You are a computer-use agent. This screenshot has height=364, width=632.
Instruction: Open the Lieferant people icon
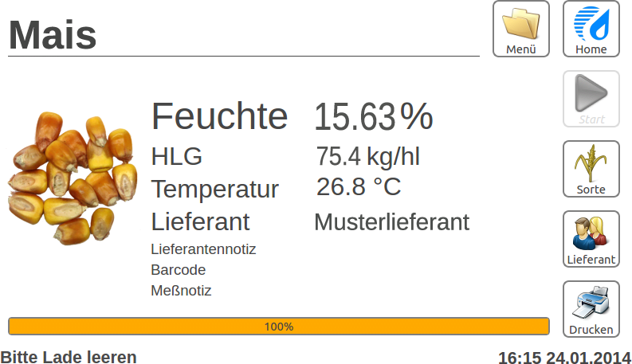591,239
